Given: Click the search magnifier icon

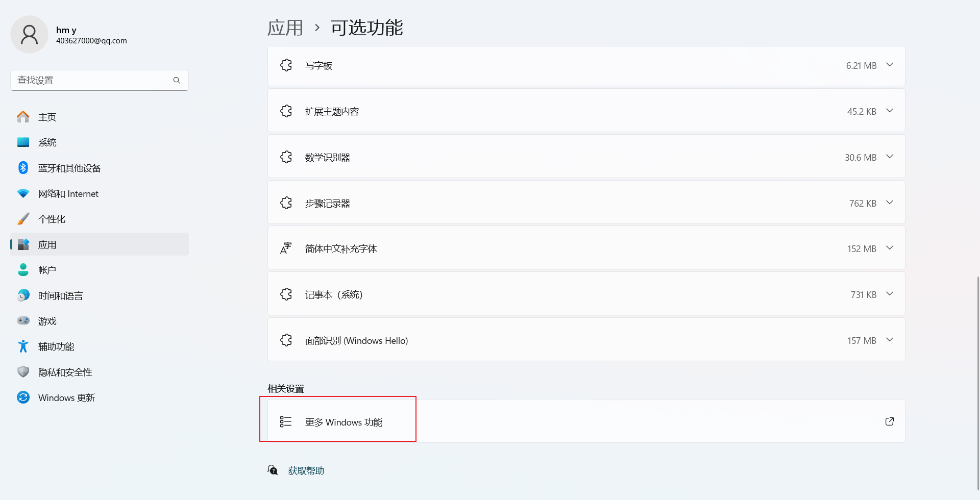Looking at the screenshot, I should pos(177,81).
